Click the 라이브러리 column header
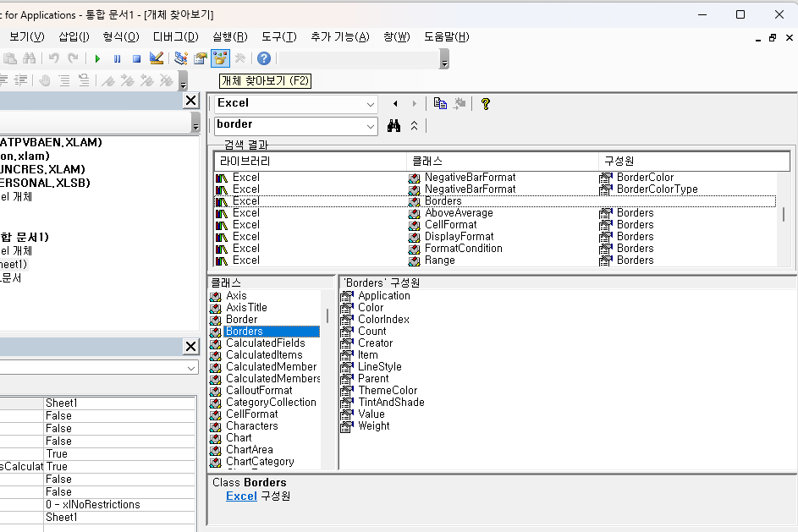The height and width of the screenshot is (532, 798). (x=311, y=162)
